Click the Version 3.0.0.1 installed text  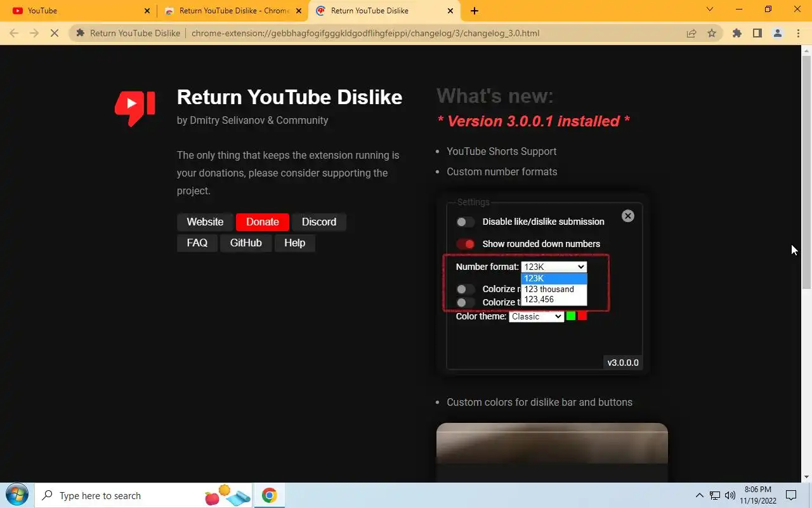[x=534, y=121]
